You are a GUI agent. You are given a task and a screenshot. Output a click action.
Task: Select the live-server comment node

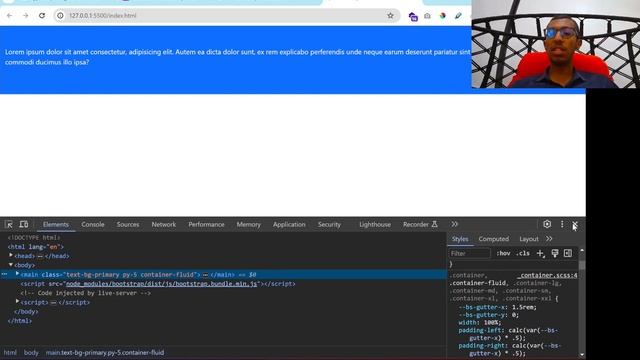[x=86, y=293]
